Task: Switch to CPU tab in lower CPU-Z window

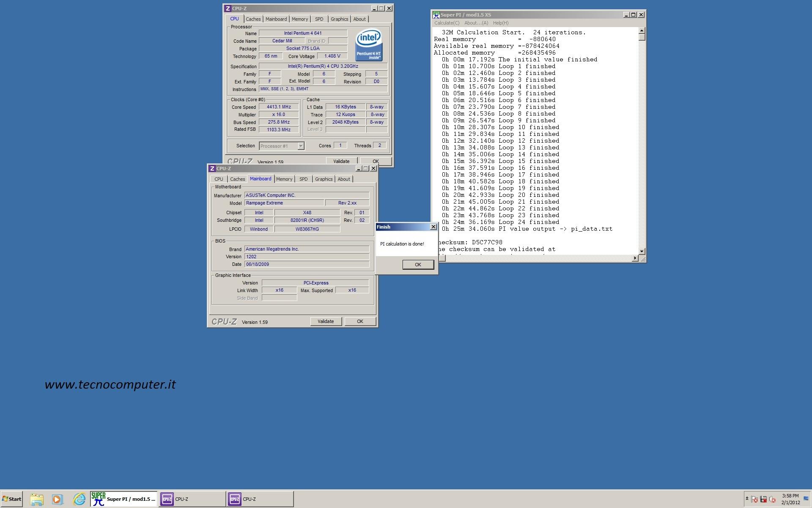Action: 219,179
